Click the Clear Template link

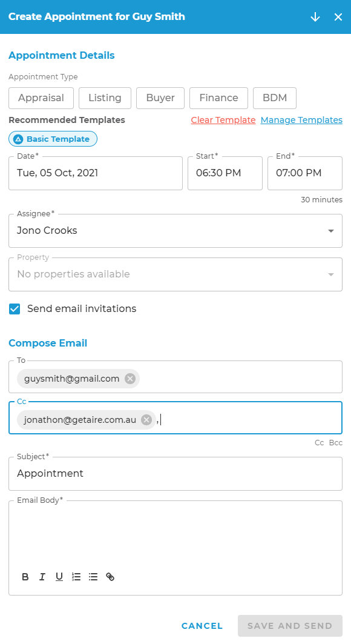[223, 120]
